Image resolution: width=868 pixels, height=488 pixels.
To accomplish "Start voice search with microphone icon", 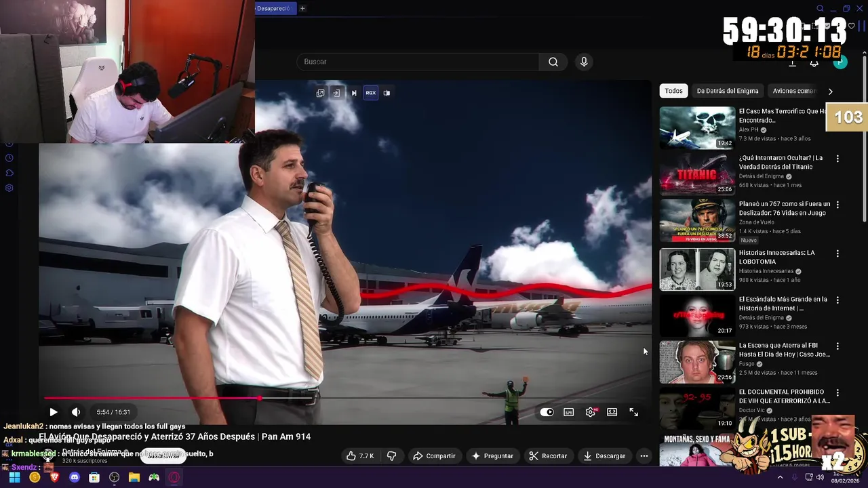I will point(584,62).
